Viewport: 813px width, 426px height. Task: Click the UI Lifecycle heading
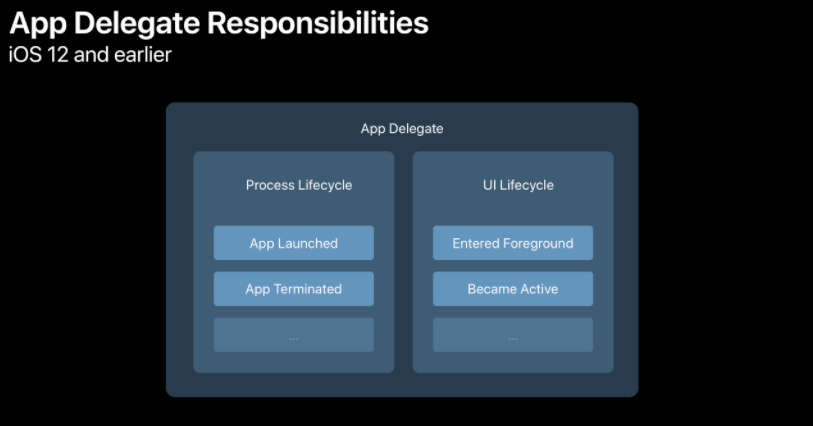pos(518,185)
